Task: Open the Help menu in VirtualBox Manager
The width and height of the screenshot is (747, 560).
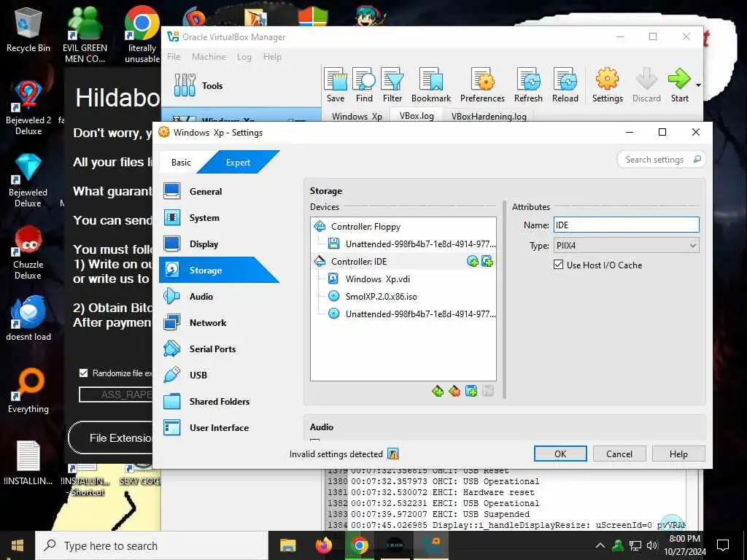Action: tap(272, 57)
